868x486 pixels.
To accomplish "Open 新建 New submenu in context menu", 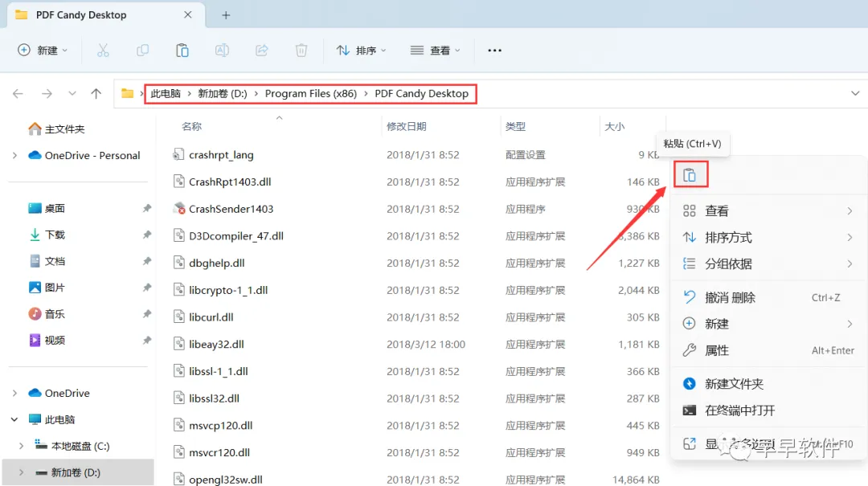I will click(768, 324).
